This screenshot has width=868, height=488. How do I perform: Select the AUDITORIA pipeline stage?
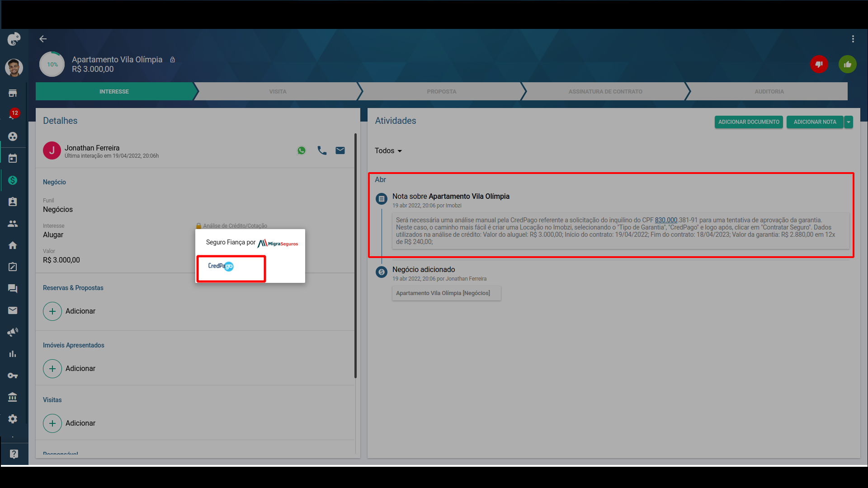click(x=769, y=91)
